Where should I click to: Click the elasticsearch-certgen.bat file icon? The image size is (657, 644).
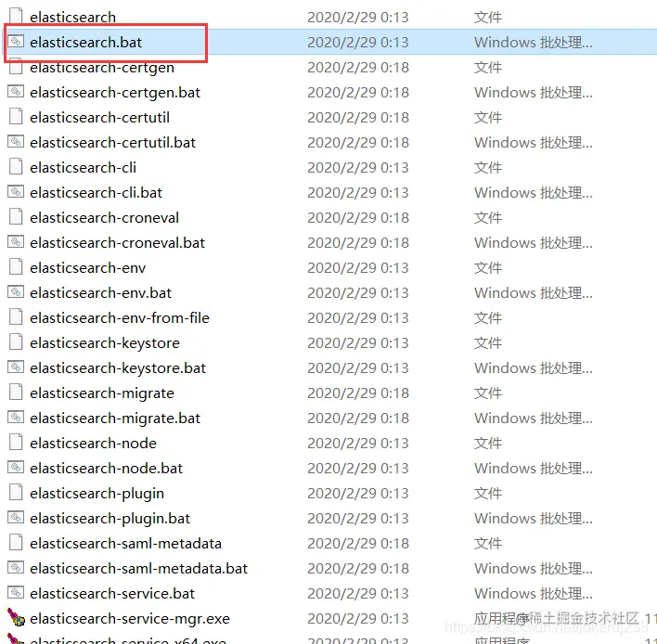(16, 91)
